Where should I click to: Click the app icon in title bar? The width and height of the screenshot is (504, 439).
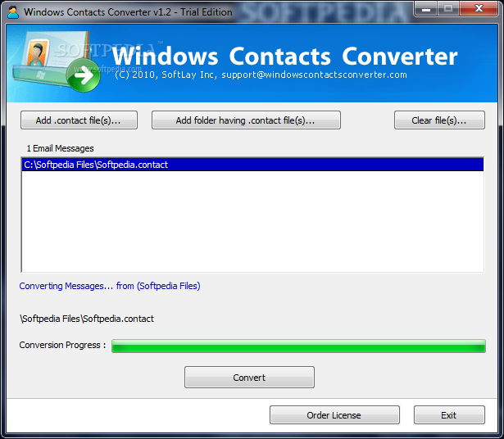point(13,12)
